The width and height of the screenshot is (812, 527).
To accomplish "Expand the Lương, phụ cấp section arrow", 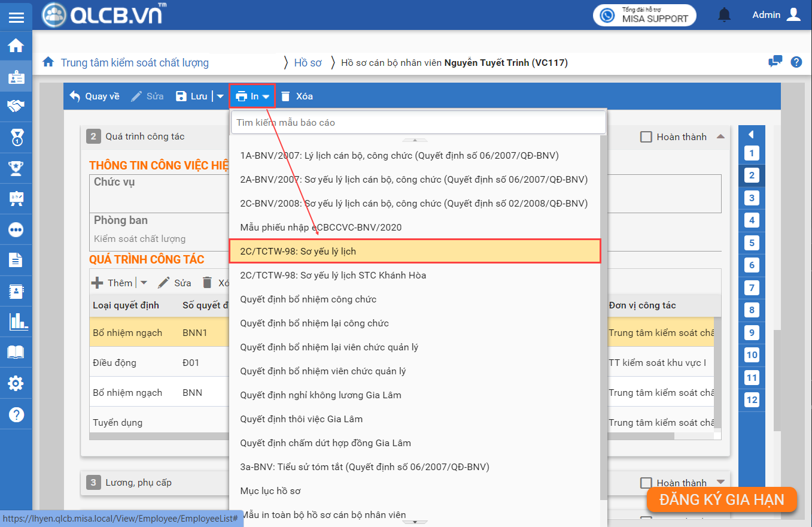I will tap(720, 482).
